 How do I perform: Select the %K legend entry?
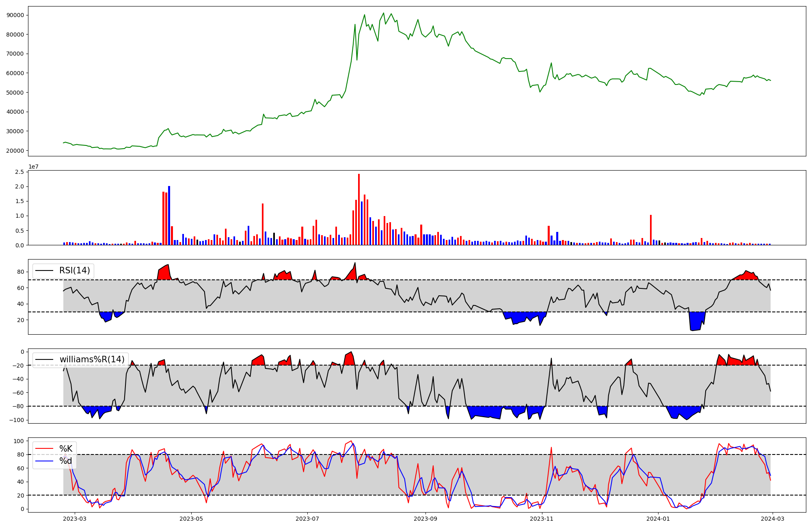(66, 449)
